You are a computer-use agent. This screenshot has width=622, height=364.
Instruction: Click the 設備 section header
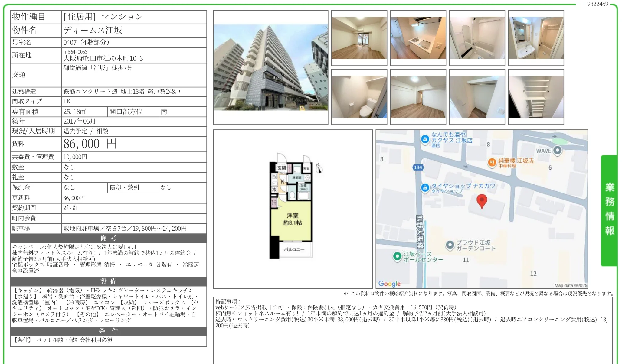(109, 281)
